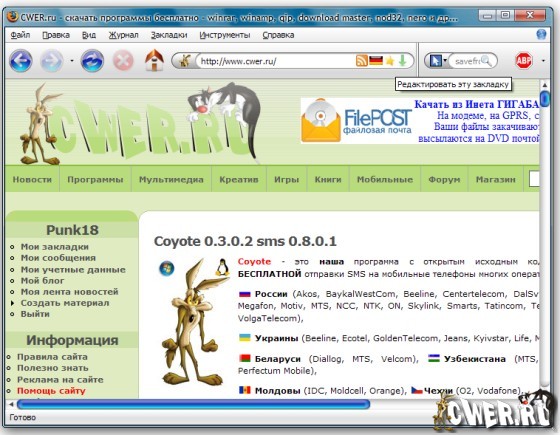Open the Вид menu
Viewport: 560px width, 435px height.
pyautogui.click(x=89, y=35)
